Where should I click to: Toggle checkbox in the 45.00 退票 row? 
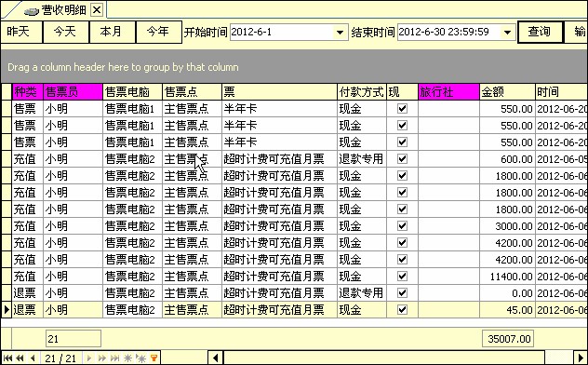(402, 309)
